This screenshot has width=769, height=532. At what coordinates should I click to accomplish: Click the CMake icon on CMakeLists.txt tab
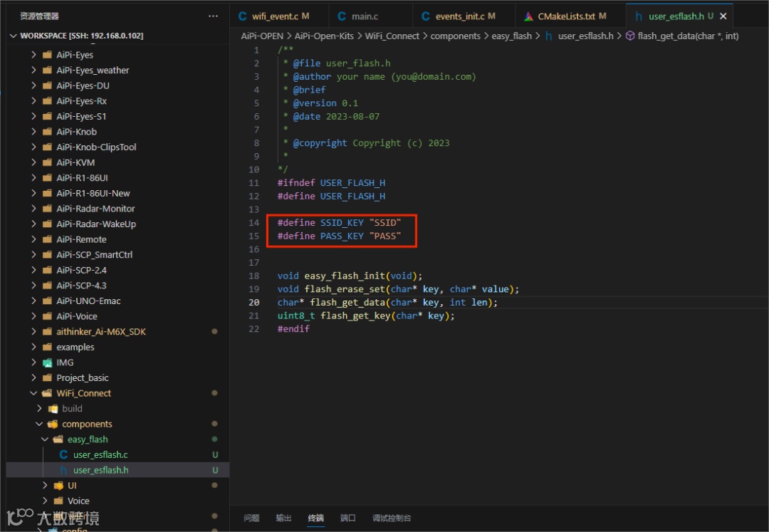[x=528, y=16]
